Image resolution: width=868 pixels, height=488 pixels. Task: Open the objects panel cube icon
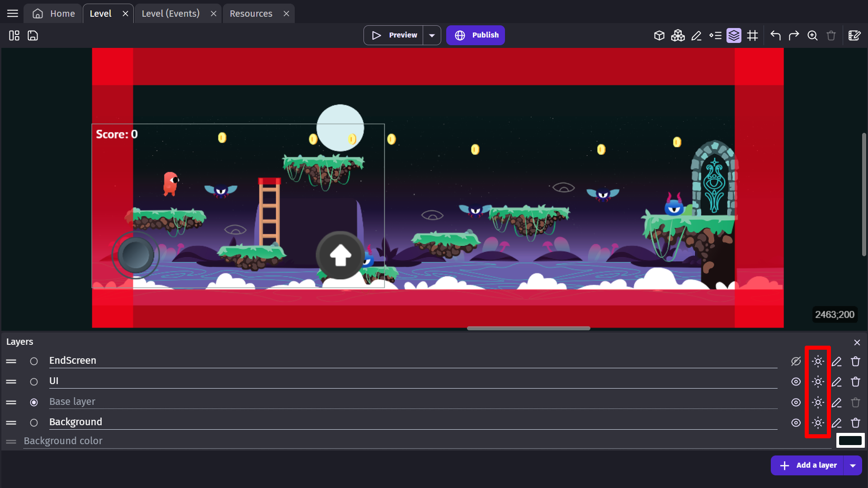click(659, 35)
